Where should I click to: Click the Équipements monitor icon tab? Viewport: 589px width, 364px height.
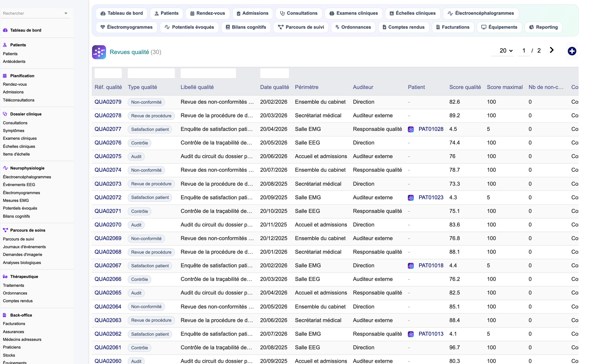(x=484, y=27)
